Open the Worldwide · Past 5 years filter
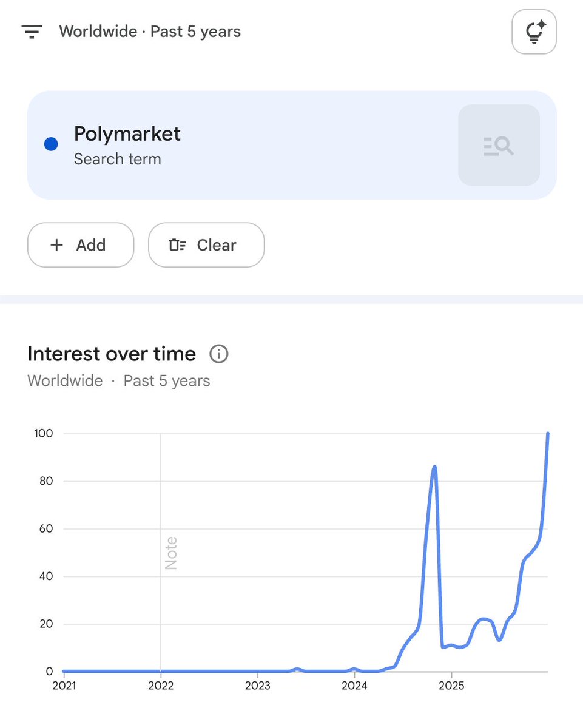 click(x=150, y=32)
